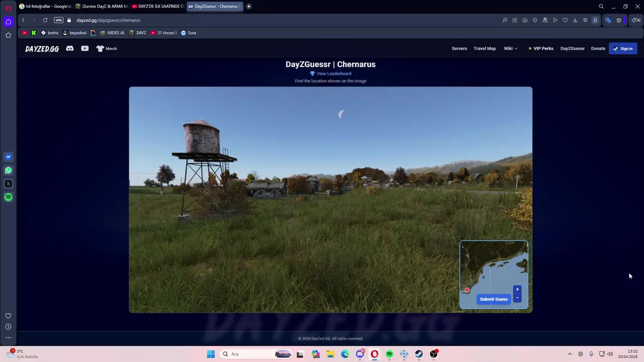
Task: Open VIP Perks page
Action: point(541,48)
